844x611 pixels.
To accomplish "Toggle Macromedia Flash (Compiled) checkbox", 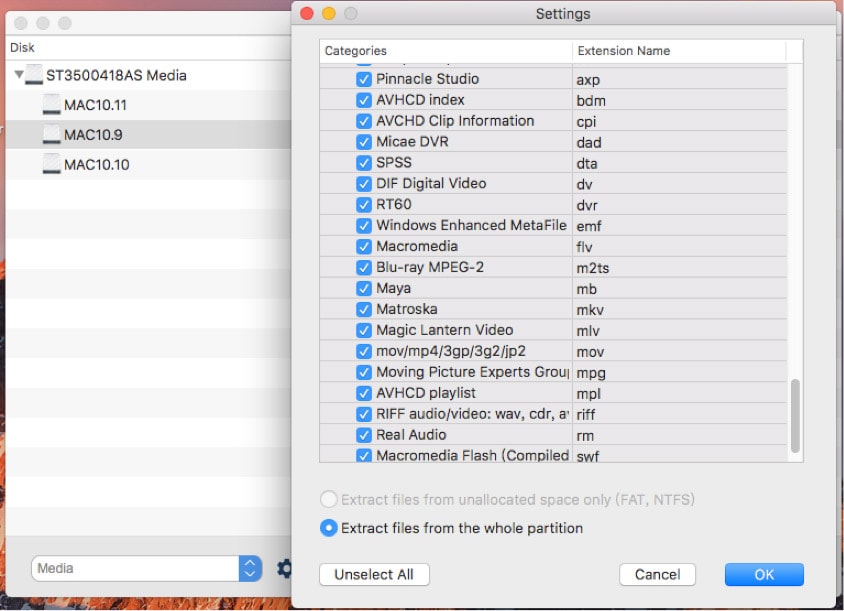I will (x=364, y=455).
